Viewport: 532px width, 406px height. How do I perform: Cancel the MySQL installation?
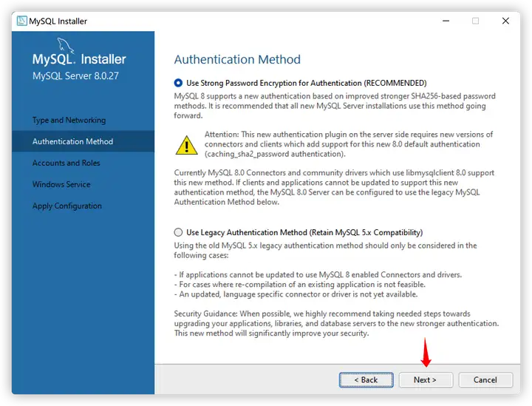coord(485,380)
